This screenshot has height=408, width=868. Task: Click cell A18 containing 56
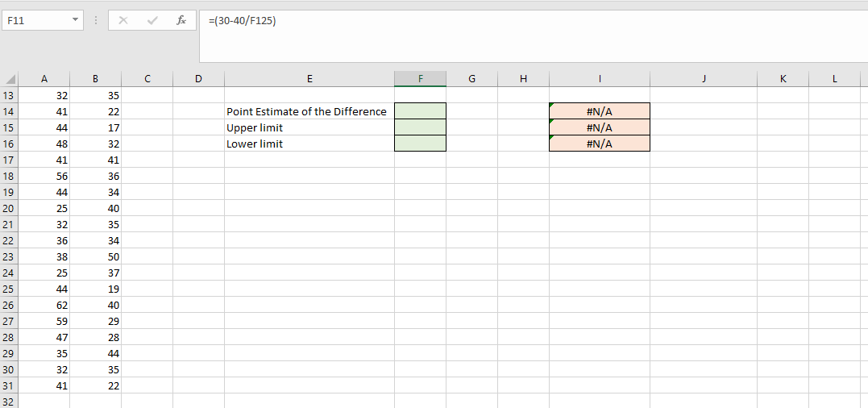(x=44, y=176)
